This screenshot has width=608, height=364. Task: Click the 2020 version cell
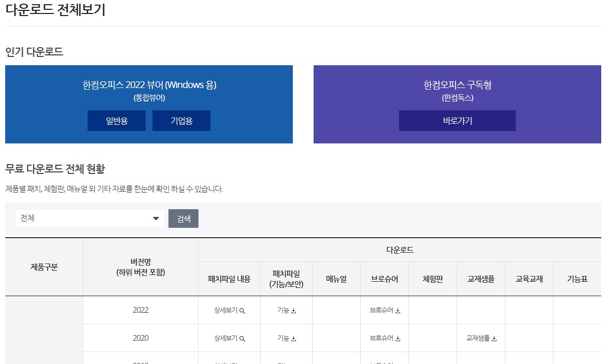141,338
